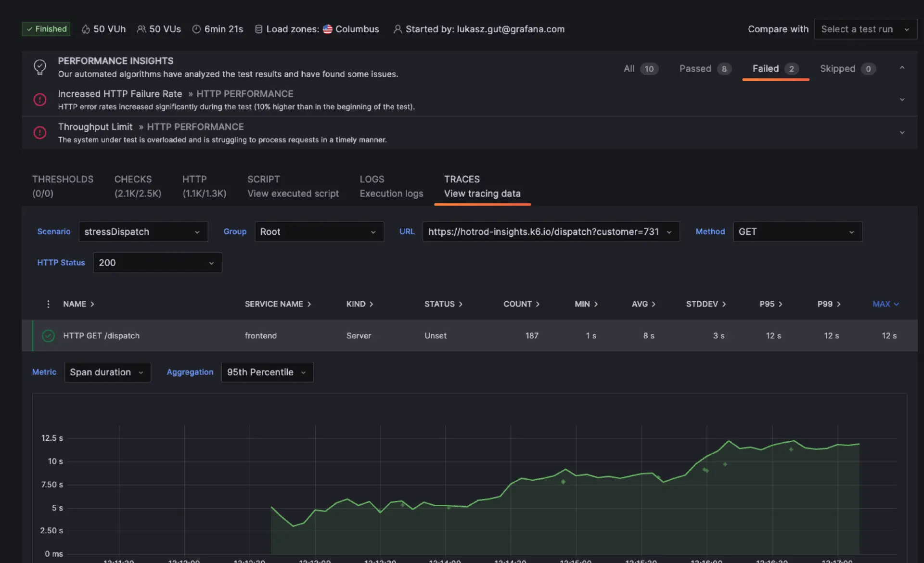Click the load zones server icon
924x563 pixels.
point(258,29)
